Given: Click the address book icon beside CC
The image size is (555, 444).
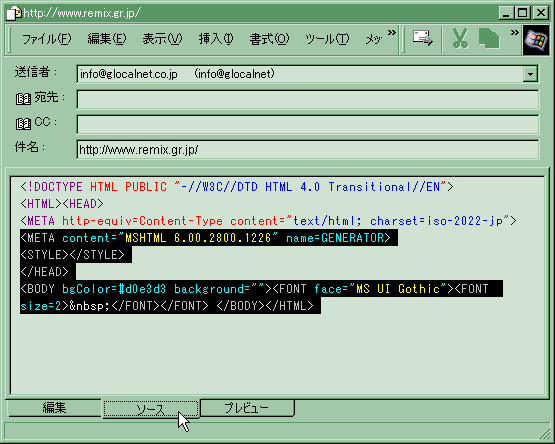Looking at the screenshot, I should click(x=23, y=124).
